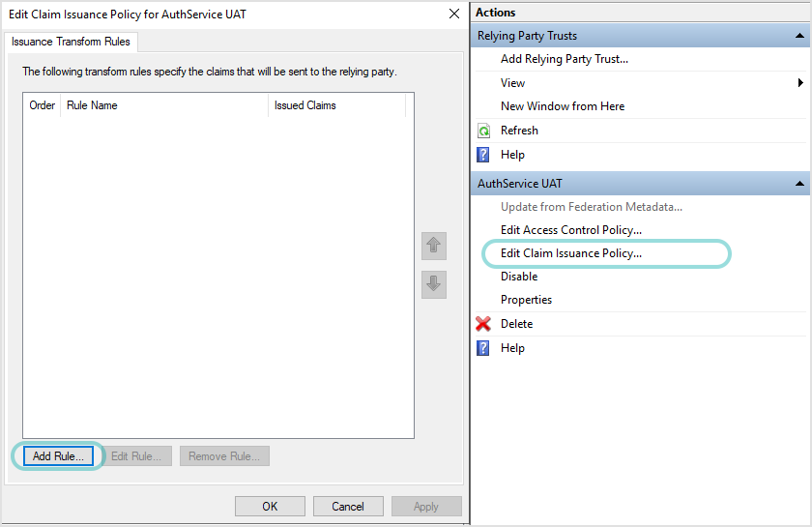Open Properties for AuthService UAT
Viewport: 812px width, 527px height.
coord(526,300)
